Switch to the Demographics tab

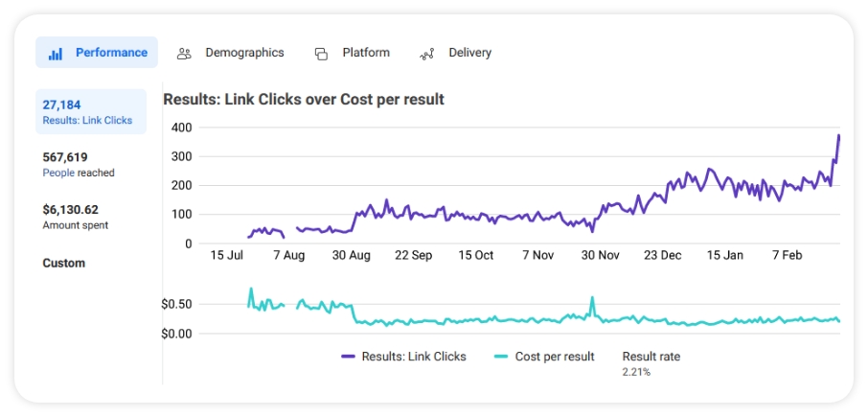point(244,53)
